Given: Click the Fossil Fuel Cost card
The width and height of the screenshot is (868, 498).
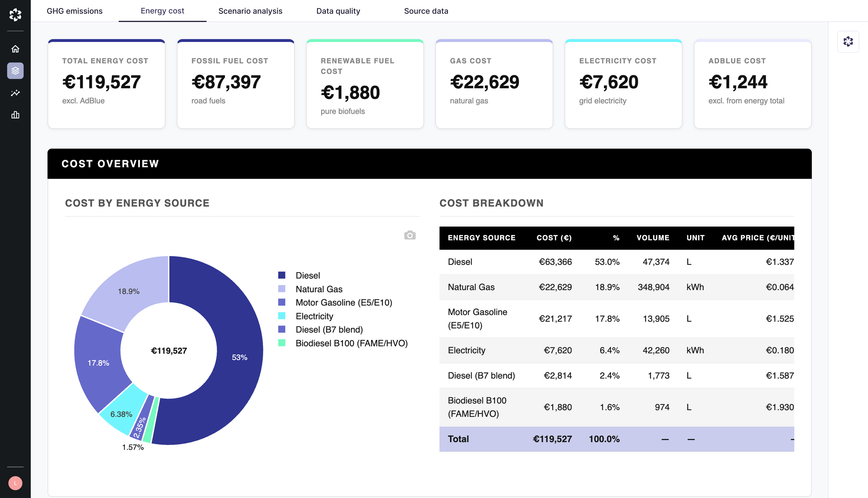Looking at the screenshot, I should pyautogui.click(x=236, y=84).
